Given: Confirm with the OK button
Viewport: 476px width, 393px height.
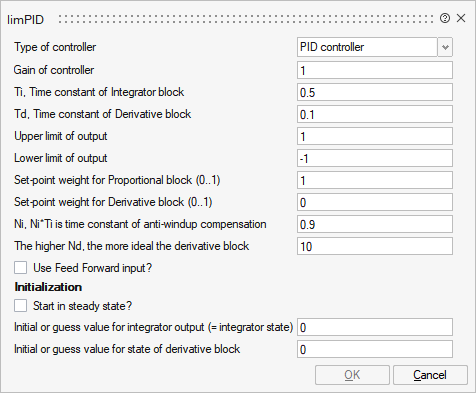Looking at the screenshot, I should coord(352,375).
